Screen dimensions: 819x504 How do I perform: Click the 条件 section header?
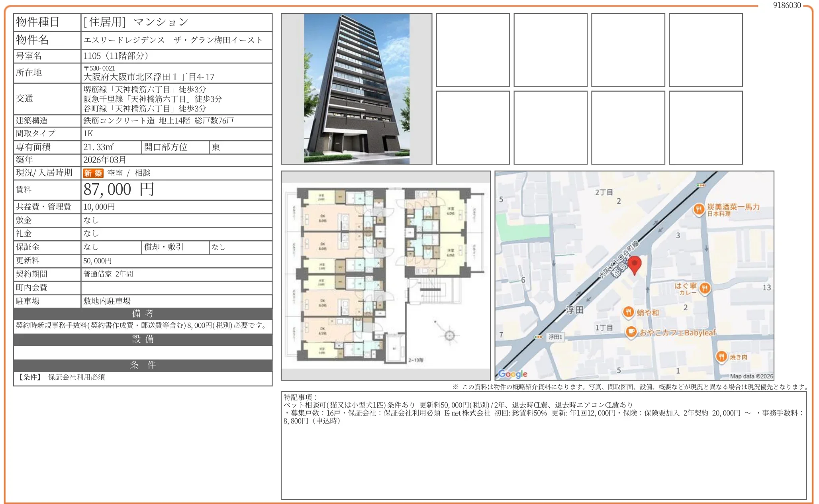pyautogui.click(x=143, y=365)
